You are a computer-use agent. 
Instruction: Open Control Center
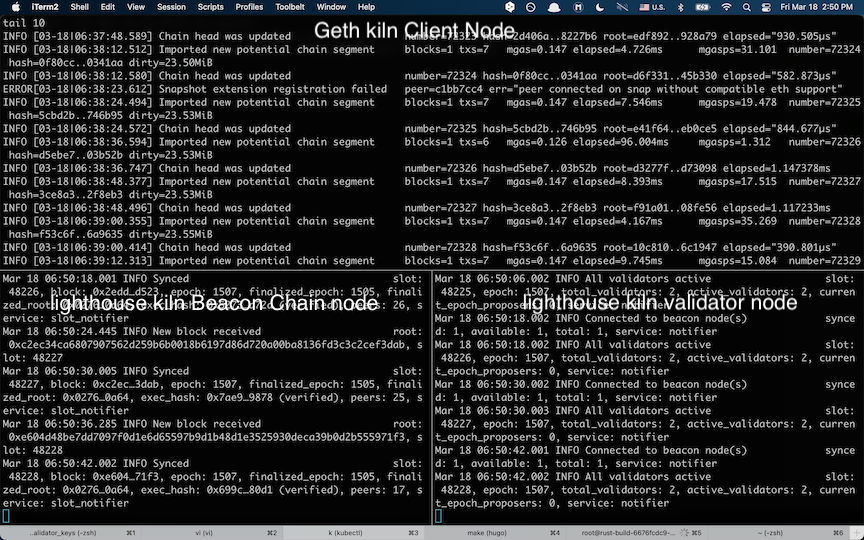point(766,7)
